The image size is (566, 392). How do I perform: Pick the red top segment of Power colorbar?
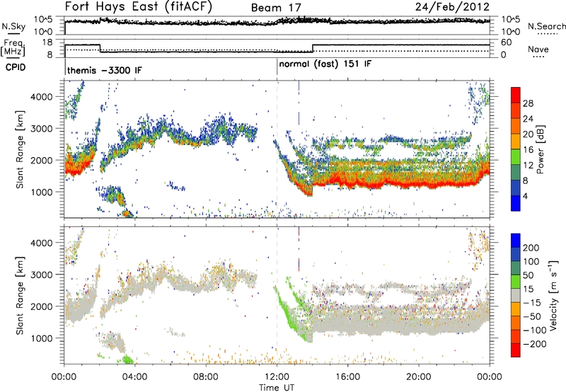coord(516,93)
